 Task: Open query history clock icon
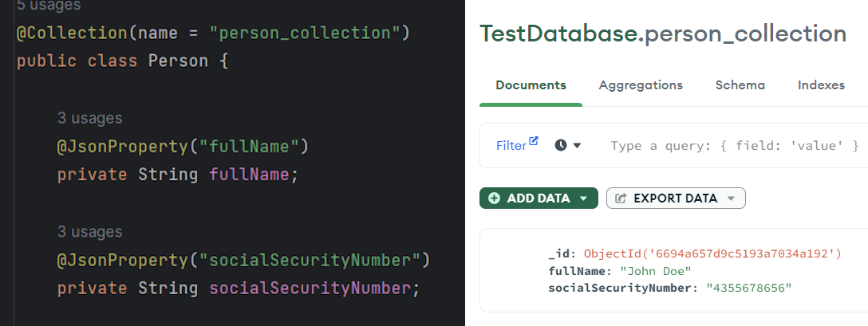[x=561, y=145]
